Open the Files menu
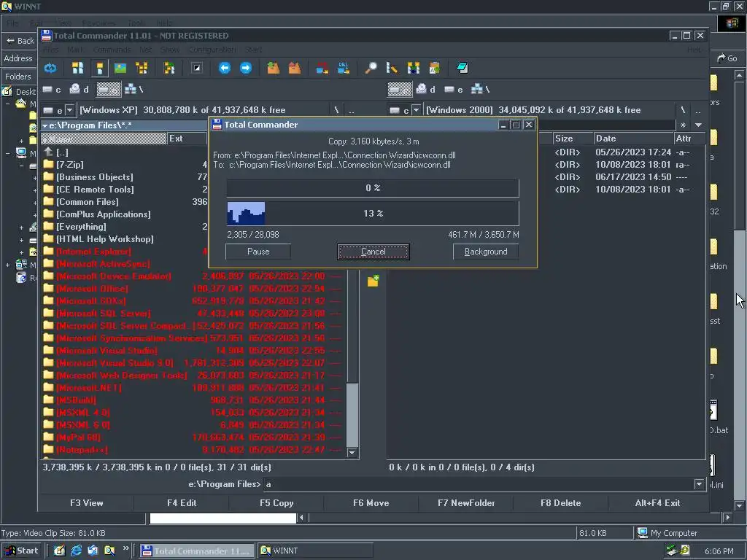This screenshot has width=747, height=560. point(50,50)
